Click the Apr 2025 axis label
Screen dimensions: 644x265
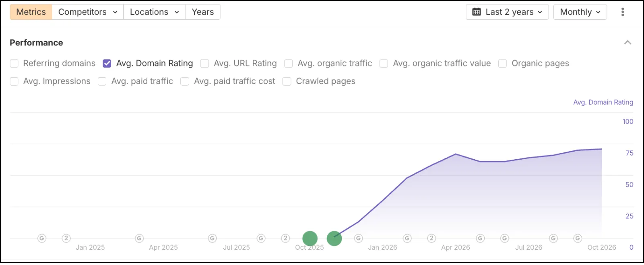pos(163,248)
